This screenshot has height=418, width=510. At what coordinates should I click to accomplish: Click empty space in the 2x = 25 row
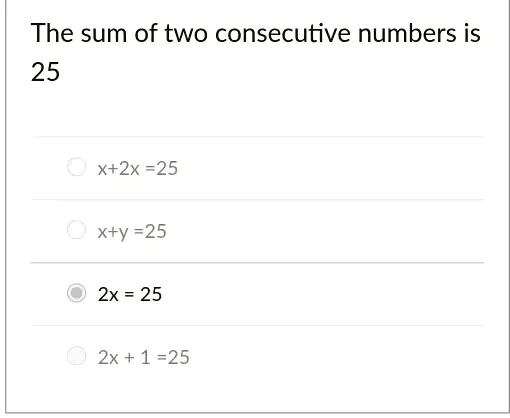tap(323, 294)
